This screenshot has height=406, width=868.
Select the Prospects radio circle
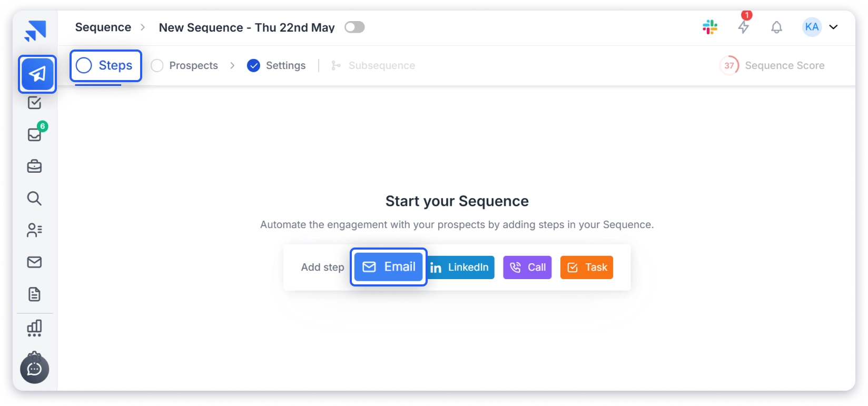pos(156,65)
